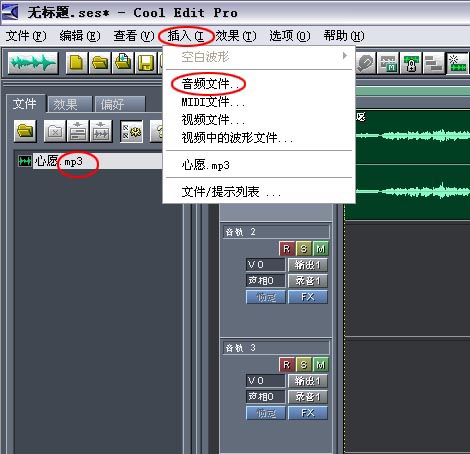Open file folder icon in file panel

[25, 131]
